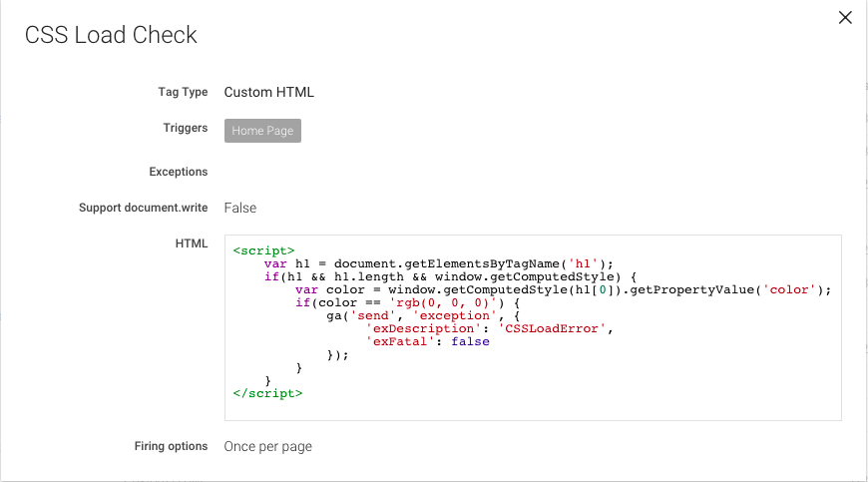
Task: Select the False value for document.write
Action: click(239, 209)
